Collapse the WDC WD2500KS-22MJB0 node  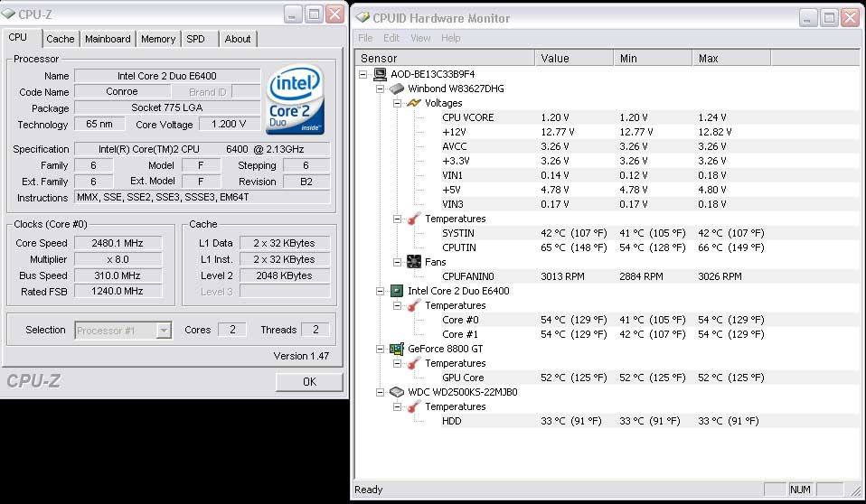click(x=380, y=392)
